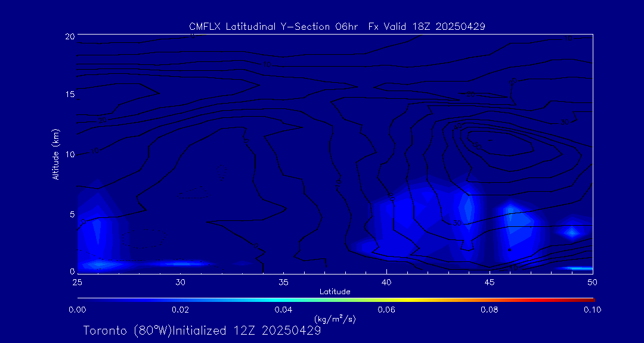Click altitude tick label 5
This screenshot has height=343, width=644.
coord(72,214)
